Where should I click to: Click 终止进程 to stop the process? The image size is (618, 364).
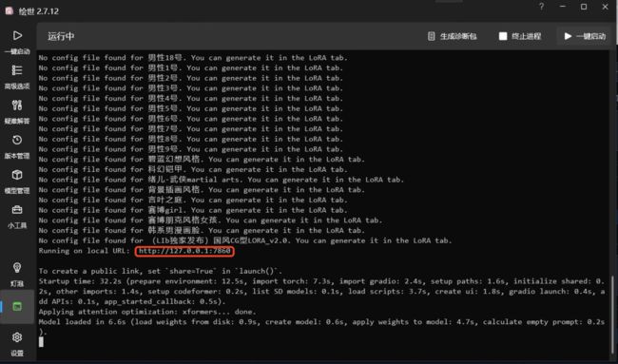520,36
